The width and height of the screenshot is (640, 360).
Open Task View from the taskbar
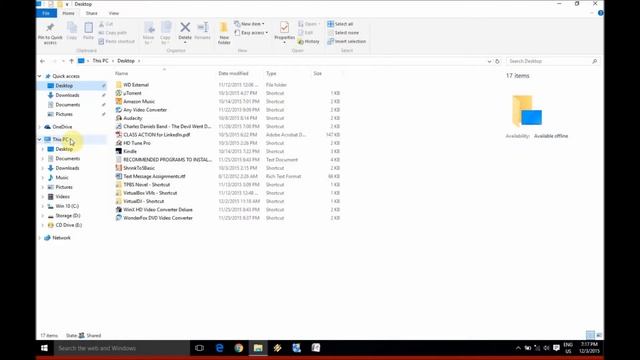[x=199, y=348]
